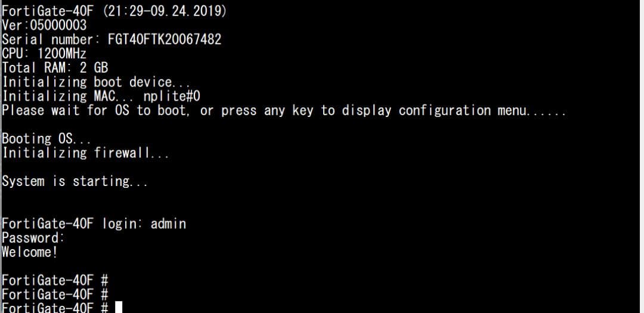644x313 pixels.
Task: Click the Ver:05000003 version line
Action: pyautogui.click(x=45, y=25)
